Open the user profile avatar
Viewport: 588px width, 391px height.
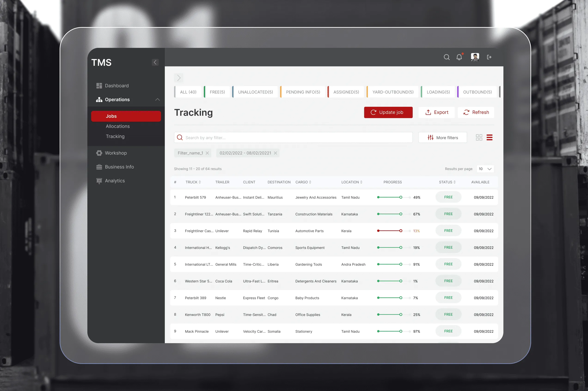tap(475, 57)
